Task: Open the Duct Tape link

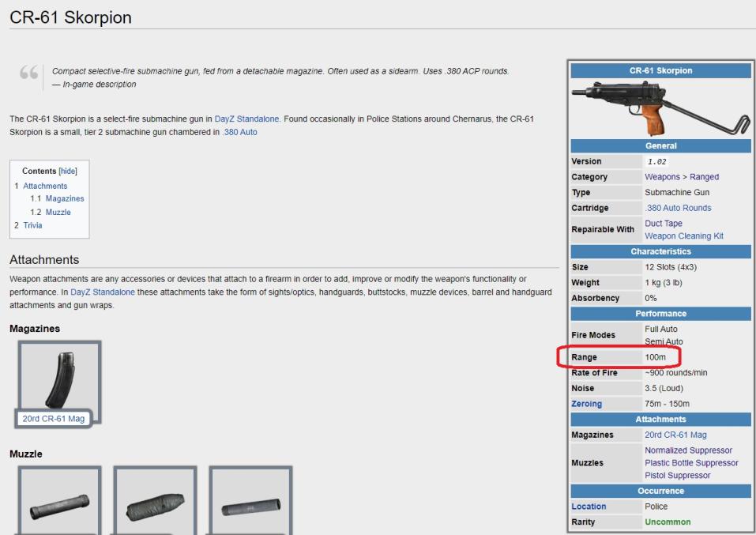Action: pyautogui.click(x=664, y=224)
